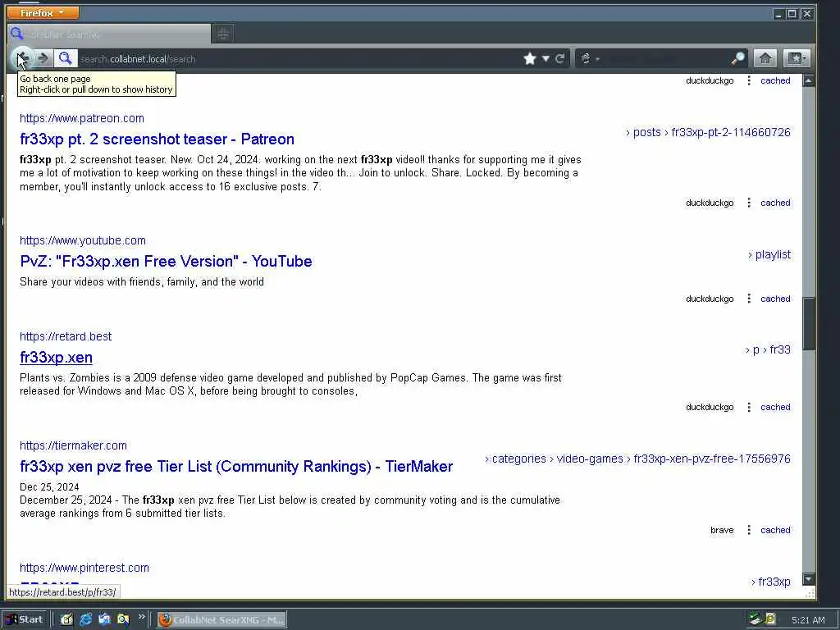Open cached copy of the TierMaker result

(775, 531)
